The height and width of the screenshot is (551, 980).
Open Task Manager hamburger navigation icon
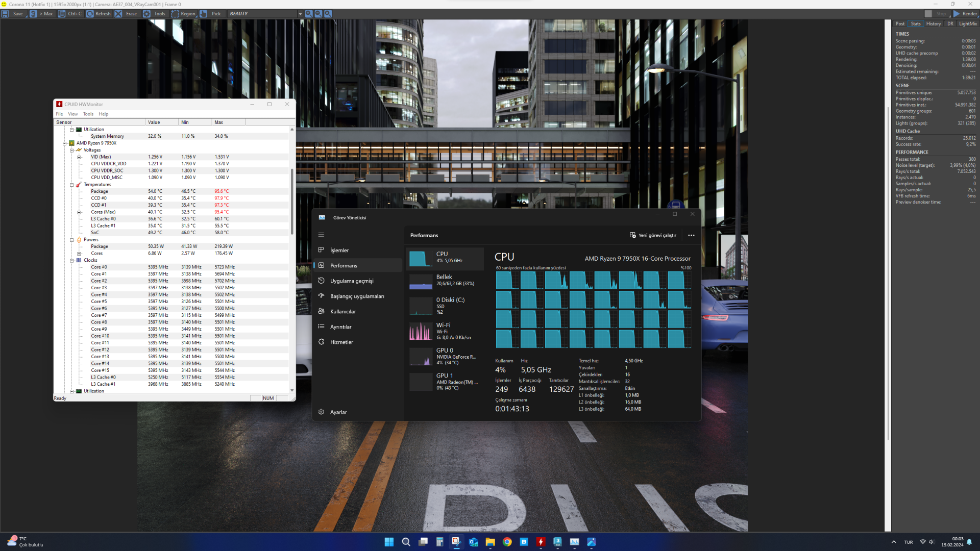pos(321,235)
